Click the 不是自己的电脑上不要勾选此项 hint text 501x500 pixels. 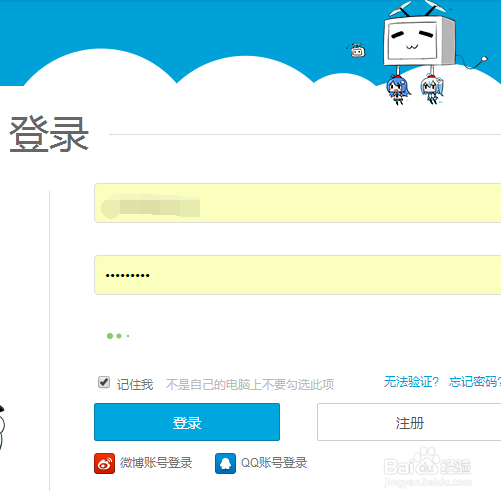click(250, 385)
